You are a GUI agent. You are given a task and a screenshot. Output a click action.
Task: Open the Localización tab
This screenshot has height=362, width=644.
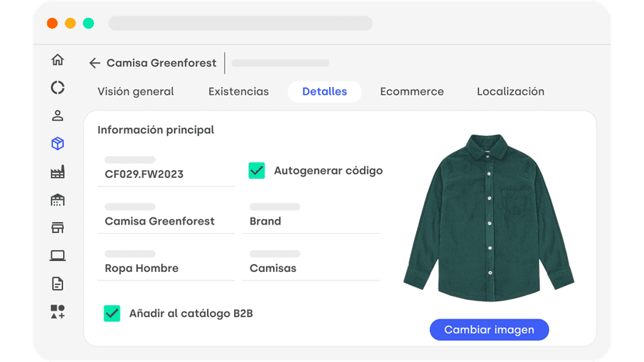[510, 92]
